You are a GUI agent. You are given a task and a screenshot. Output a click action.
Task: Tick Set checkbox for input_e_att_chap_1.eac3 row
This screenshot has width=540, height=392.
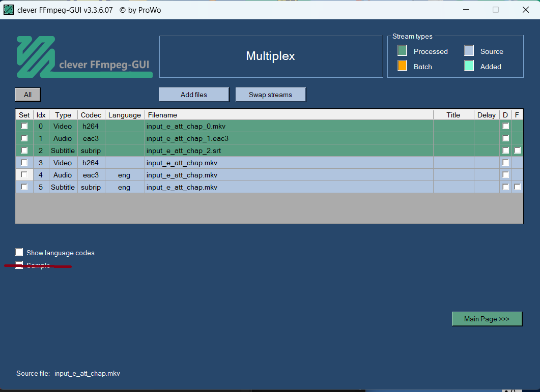(x=24, y=138)
